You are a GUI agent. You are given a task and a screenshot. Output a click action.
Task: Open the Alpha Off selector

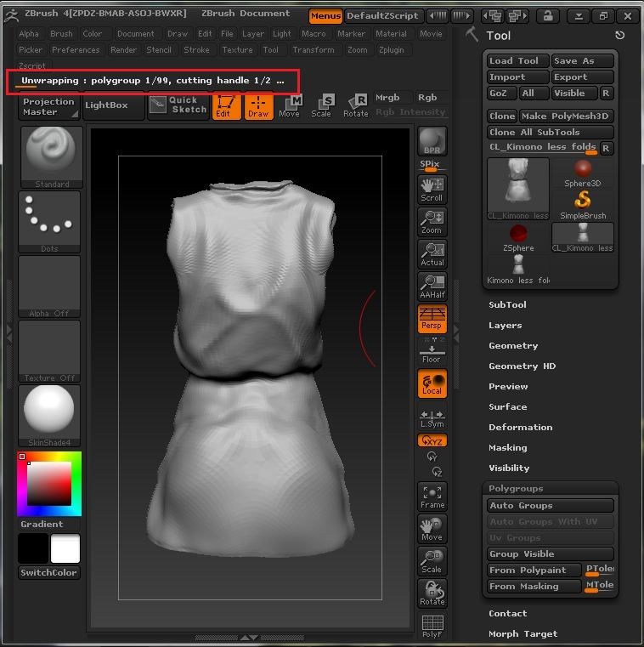click(49, 287)
